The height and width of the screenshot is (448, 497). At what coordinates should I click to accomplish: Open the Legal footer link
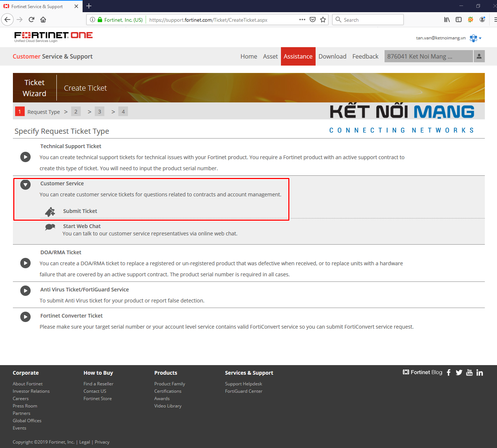pos(84,442)
